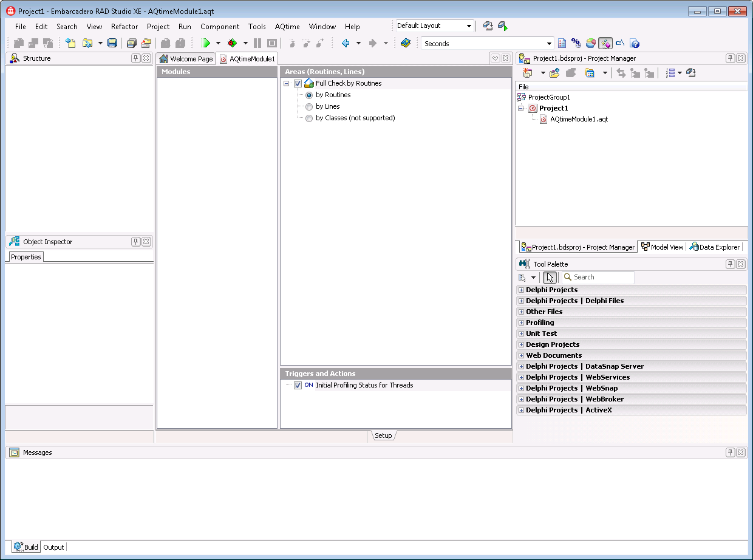Switch to the Data Explorer tab

tap(715, 247)
